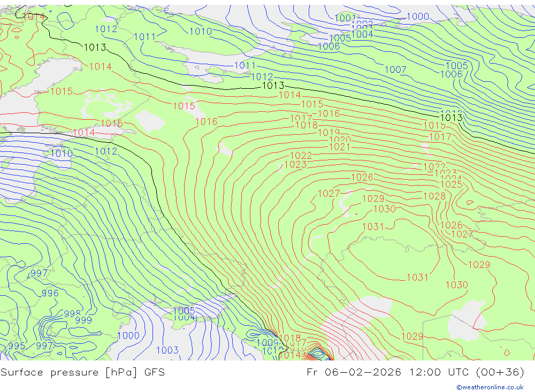Select the red 1025 isobar label
The height and width of the screenshot is (392, 535).
click(452, 184)
